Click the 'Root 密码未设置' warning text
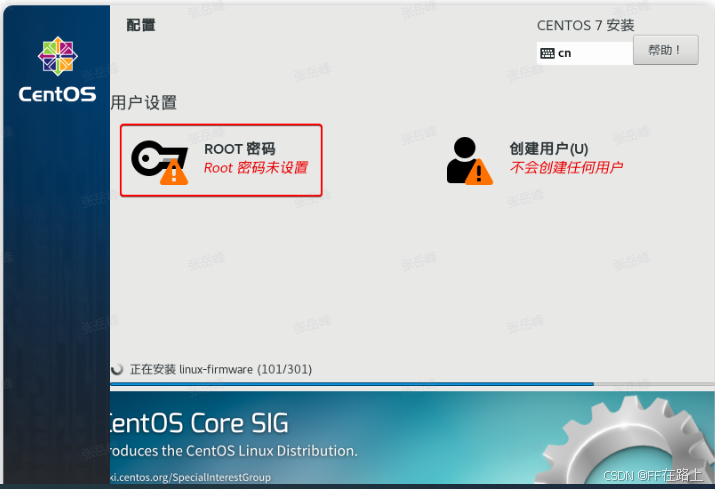Image resolution: width=715 pixels, height=489 pixels. (x=256, y=168)
